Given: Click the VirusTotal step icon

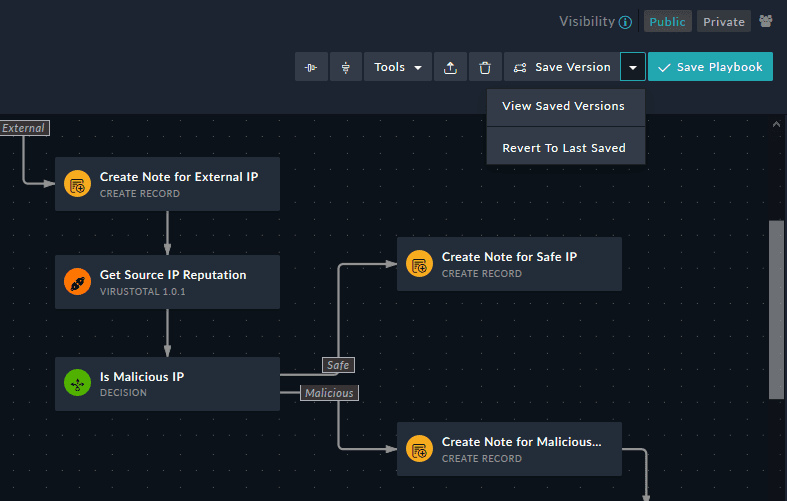Looking at the screenshot, I should point(77,282).
